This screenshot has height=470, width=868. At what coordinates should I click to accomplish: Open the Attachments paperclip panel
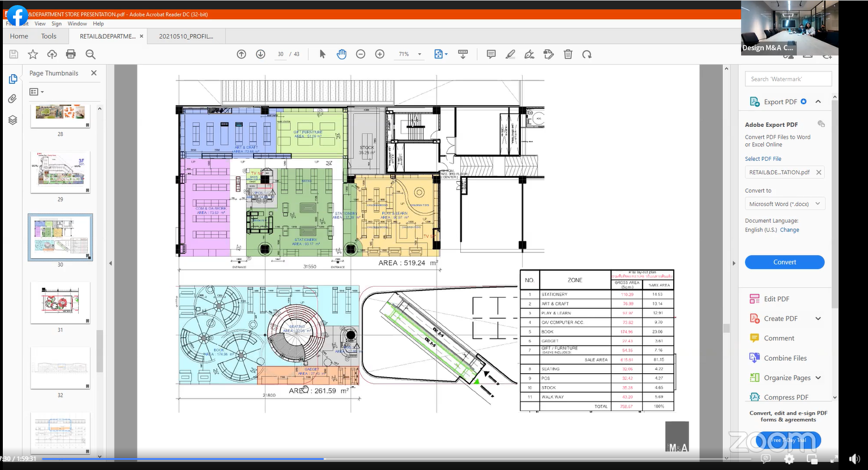point(12,99)
